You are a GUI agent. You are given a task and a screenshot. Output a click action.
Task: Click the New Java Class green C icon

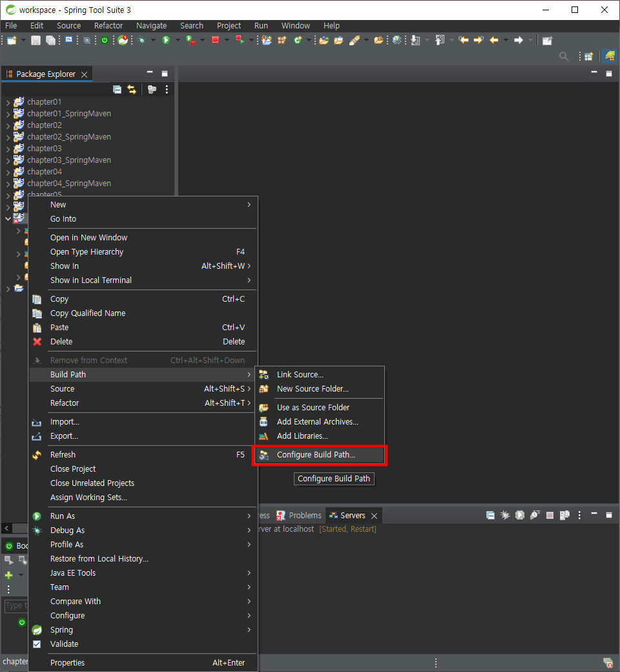pyautogui.click(x=297, y=40)
